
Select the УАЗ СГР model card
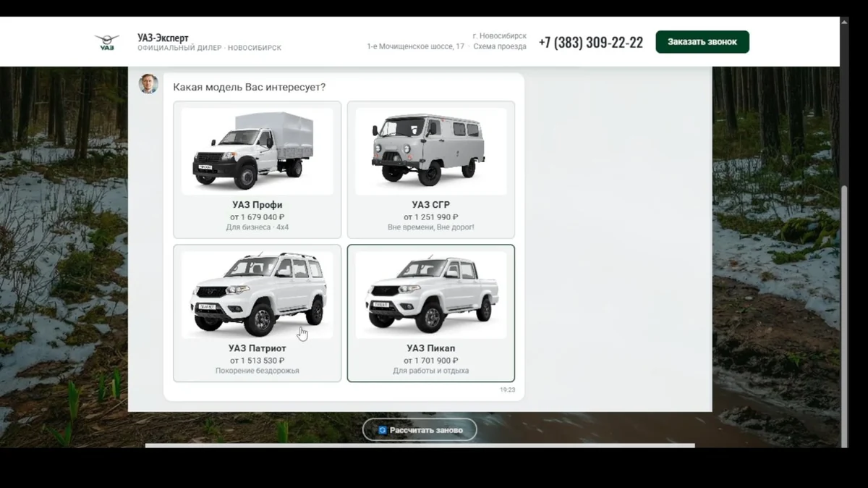tap(431, 169)
